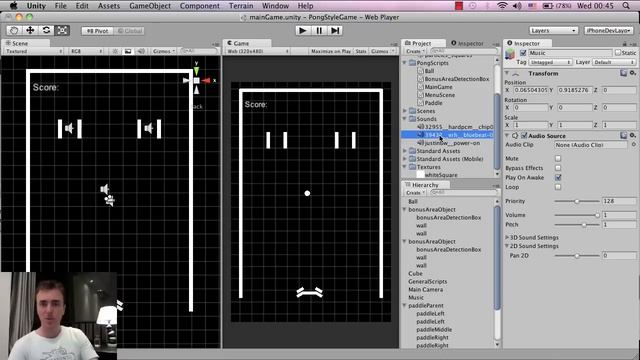The image size is (640, 360).
Task: Enable Bypass Effects checkbox
Action: click(558, 168)
